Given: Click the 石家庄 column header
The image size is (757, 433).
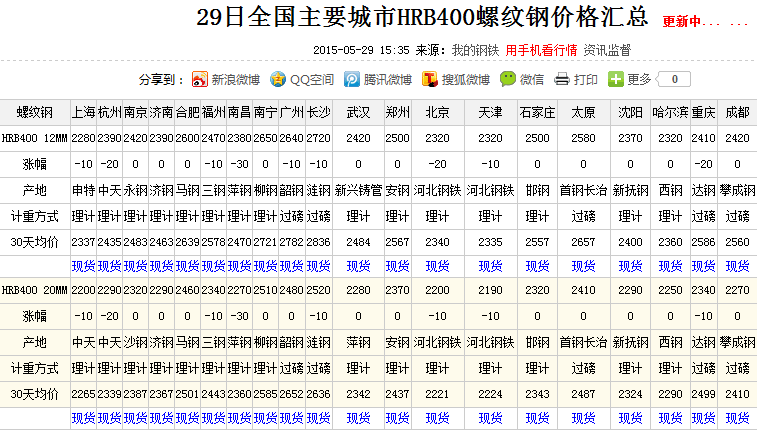Looking at the screenshot, I should click(x=537, y=112).
